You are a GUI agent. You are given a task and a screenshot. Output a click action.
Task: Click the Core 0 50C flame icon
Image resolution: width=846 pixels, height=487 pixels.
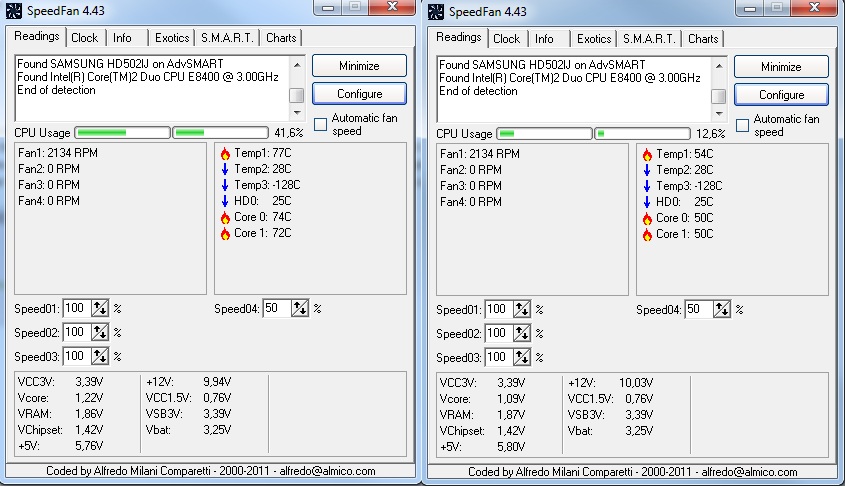pyautogui.click(x=647, y=219)
